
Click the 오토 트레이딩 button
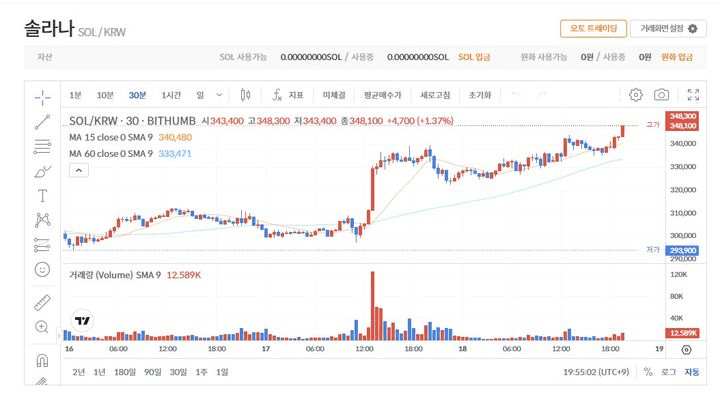[593, 28]
